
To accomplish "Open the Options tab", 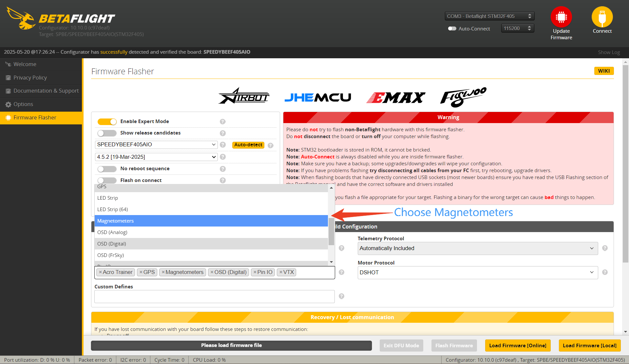I will [41, 104].
